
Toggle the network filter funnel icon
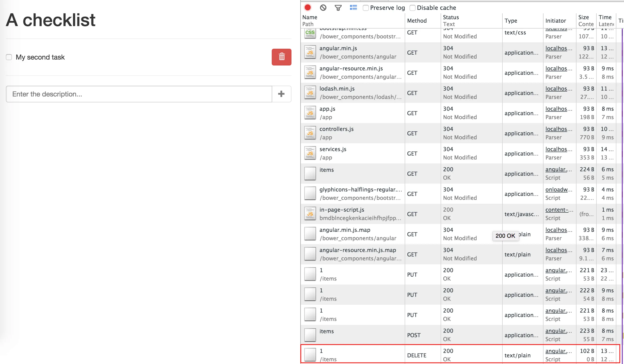[x=338, y=8]
